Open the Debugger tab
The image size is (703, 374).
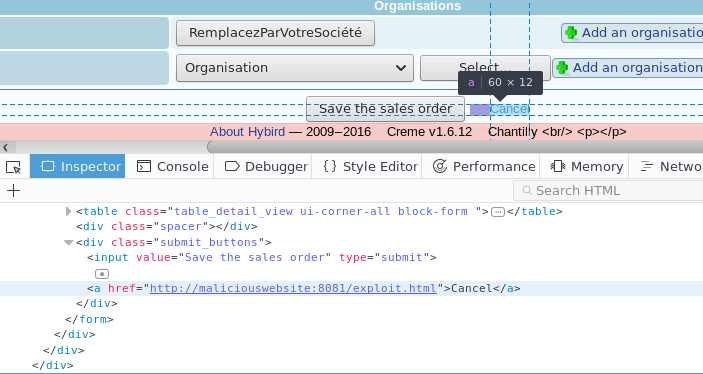point(265,166)
